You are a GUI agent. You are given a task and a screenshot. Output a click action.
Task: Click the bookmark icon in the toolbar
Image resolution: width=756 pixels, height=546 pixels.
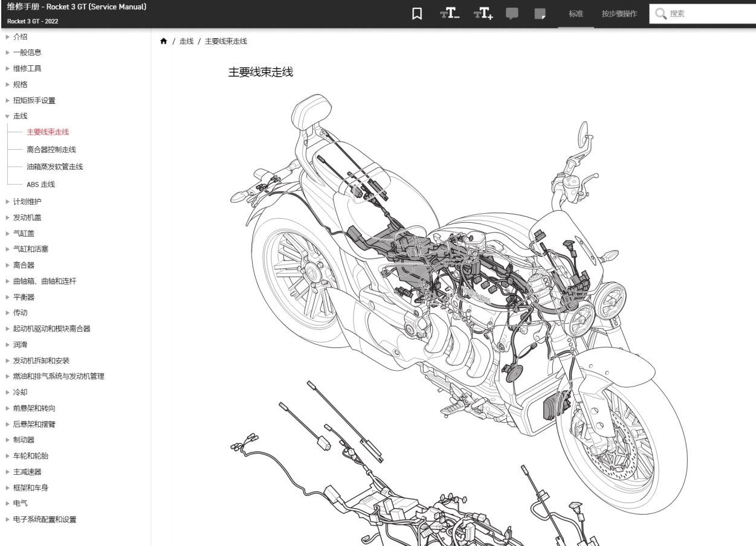click(417, 13)
